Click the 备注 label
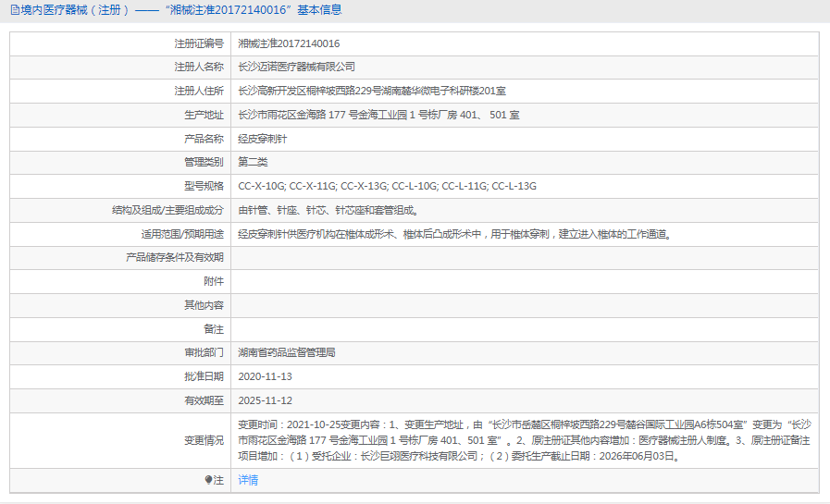830x504 pixels. [214, 329]
